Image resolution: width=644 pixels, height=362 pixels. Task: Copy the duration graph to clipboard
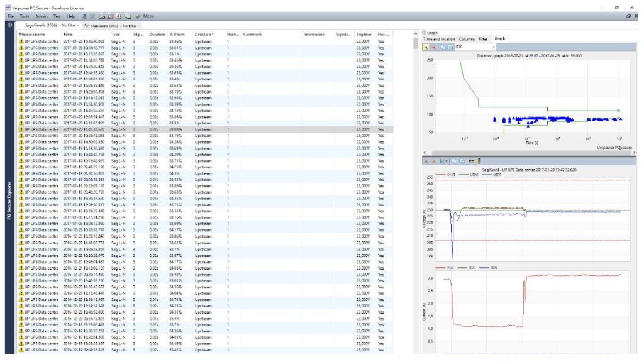pyautogui.click(x=442, y=47)
